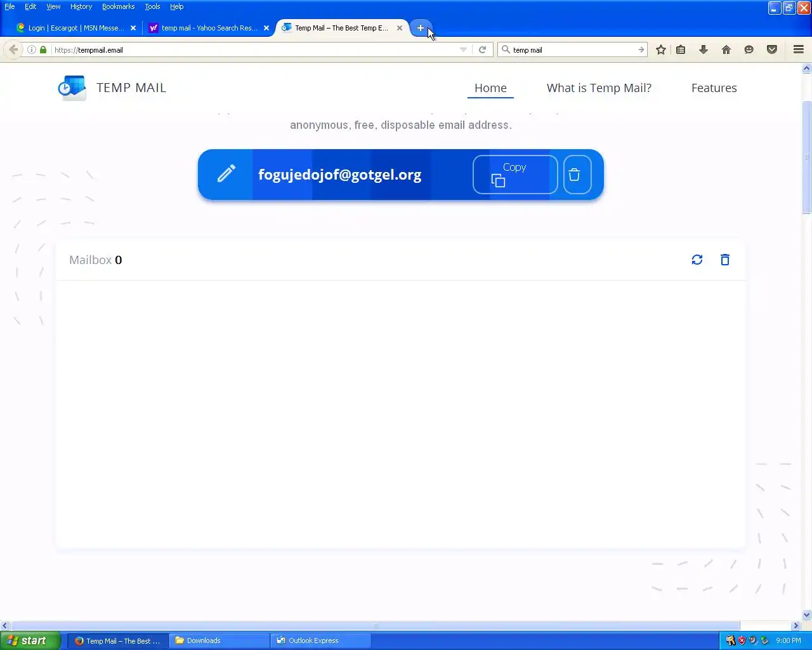Switch to Outlook Express in taskbar
The image size is (812, 650).
tap(322, 640)
